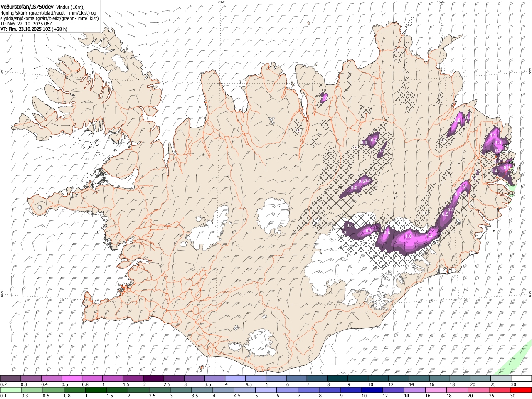Choose the dark green swatch between 1 and 1.5
The width and height of the screenshot is (532, 399).
click(x=96, y=390)
